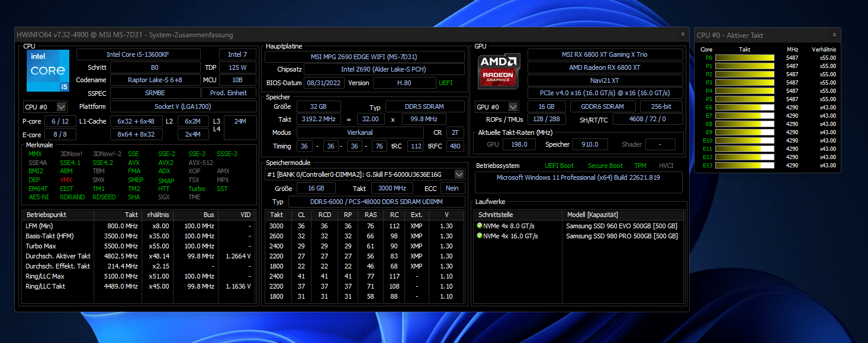Click the memory timings CL column header
Screen dimensions: 868x343
click(x=301, y=215)
